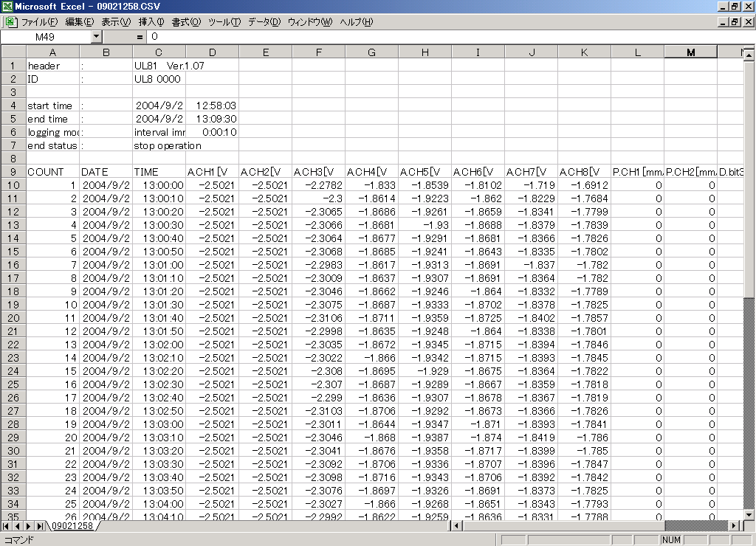Screen dimensions: 756x546
Task: Click cell '0:00:10' logging interval
Action: click(x=212, y=132)
